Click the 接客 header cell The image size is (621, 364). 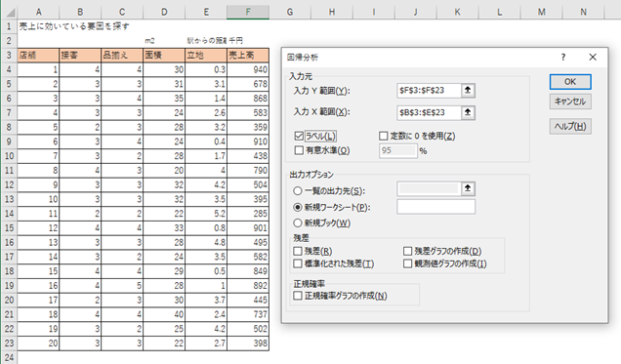[80, 55]
